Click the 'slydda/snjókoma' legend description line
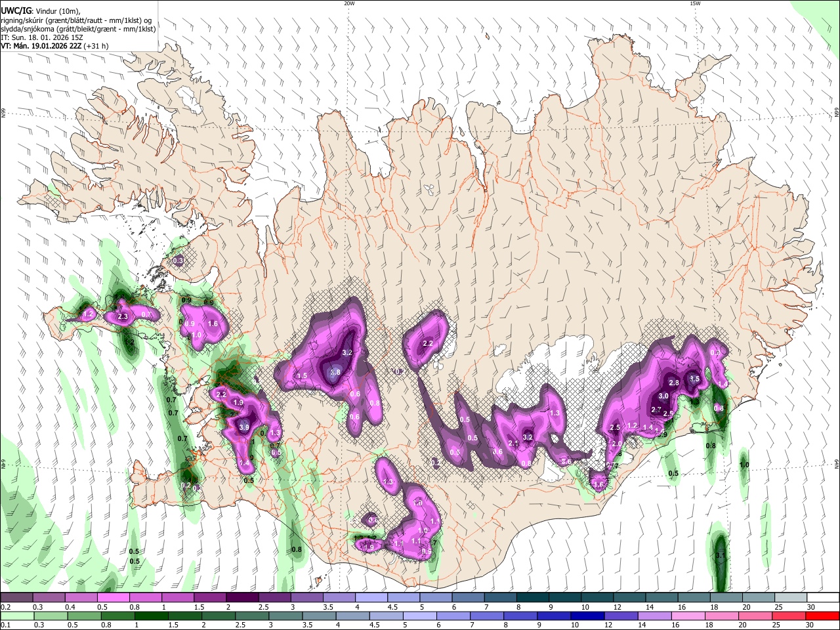 [x=79, y=29]
